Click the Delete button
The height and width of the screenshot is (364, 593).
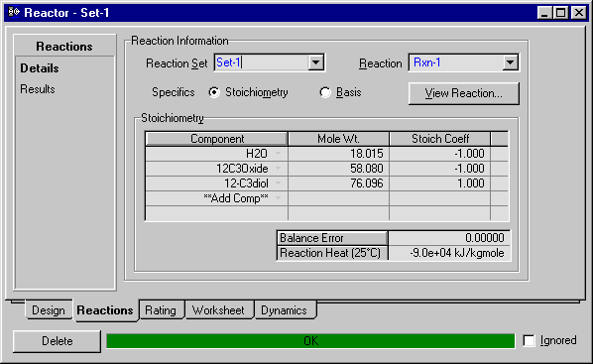(58, 341)
